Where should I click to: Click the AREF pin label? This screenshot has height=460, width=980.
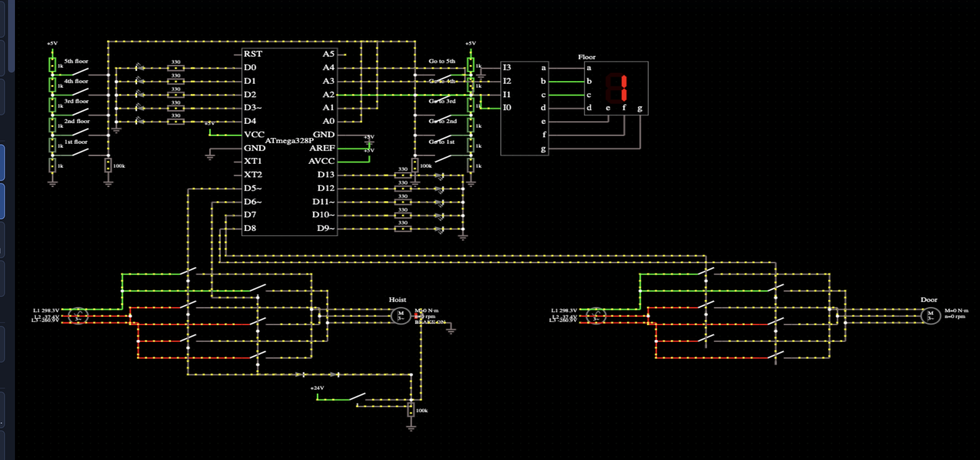click(322, 148)
